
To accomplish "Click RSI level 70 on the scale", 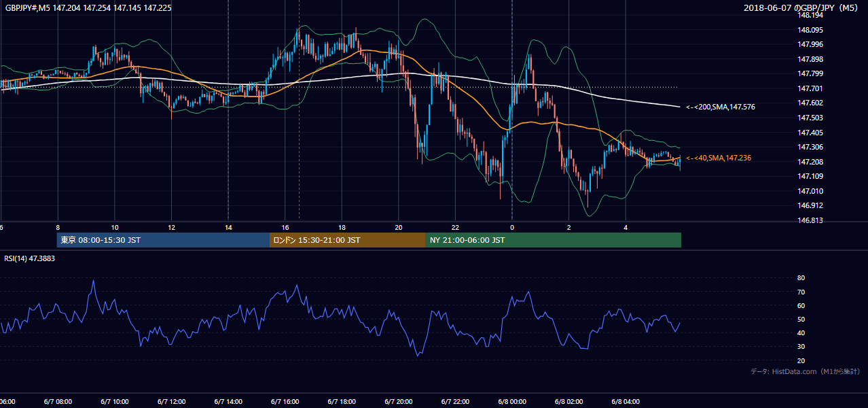I will pyautogui.click(x=801, y=292).
